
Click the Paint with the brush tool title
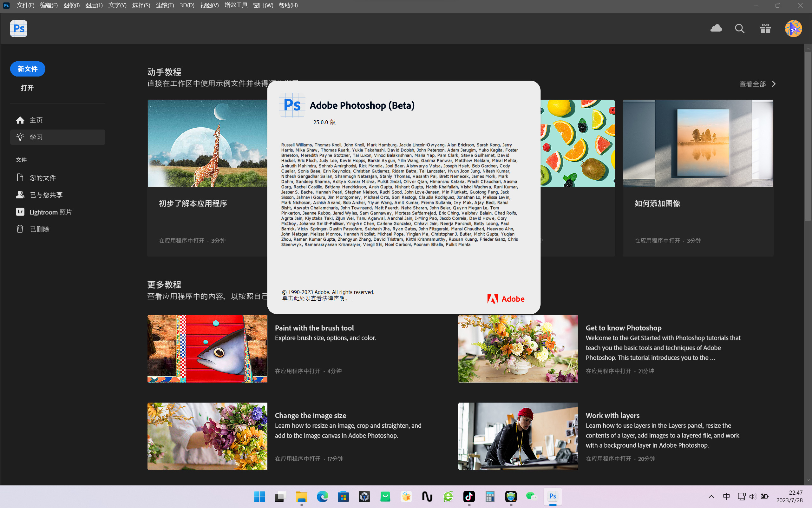click(x=314, y=328)
